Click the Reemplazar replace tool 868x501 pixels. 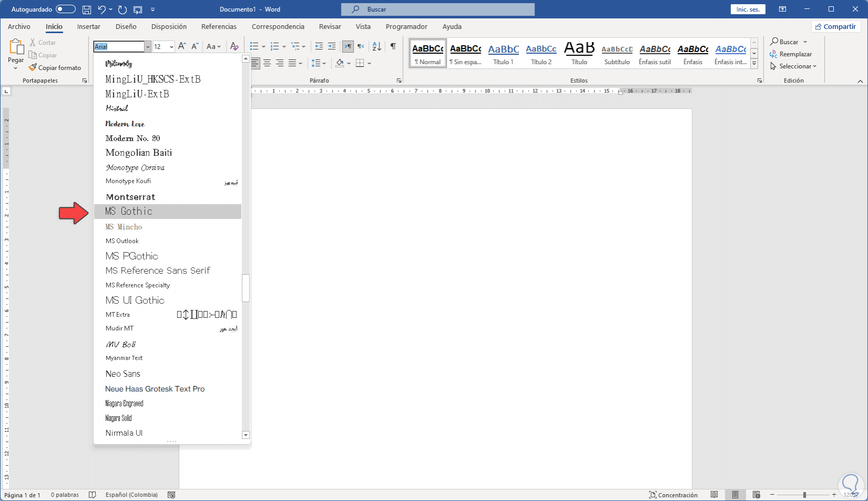point(791,54)
